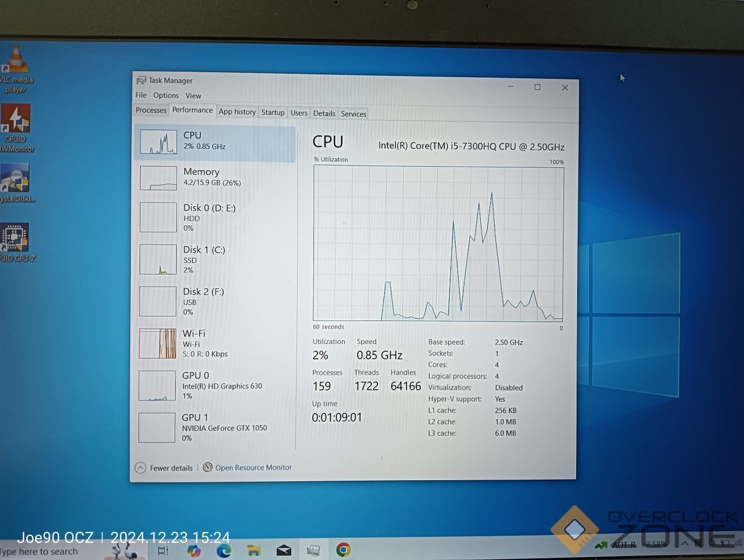The width and height of the screenshot is (744, 560).
Task: Open the Users tab
Action: pyautogui.click(x=299, y=113)
